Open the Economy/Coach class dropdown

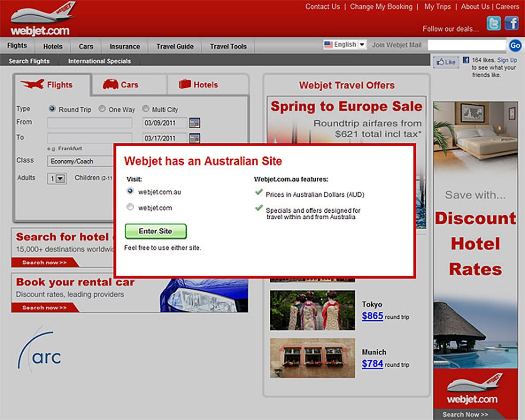click(x=80, y=161)
